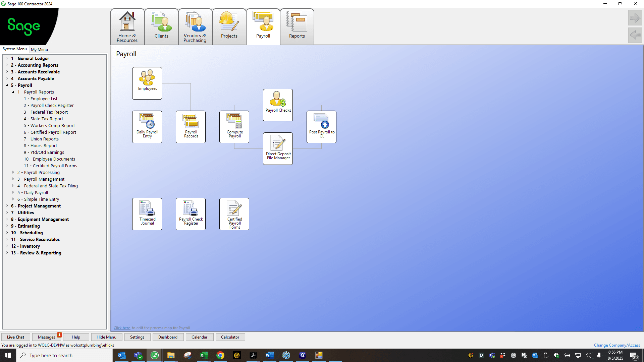Follow the Change Company/Access link
The image size is (644, 362).
tap(617, 345)
